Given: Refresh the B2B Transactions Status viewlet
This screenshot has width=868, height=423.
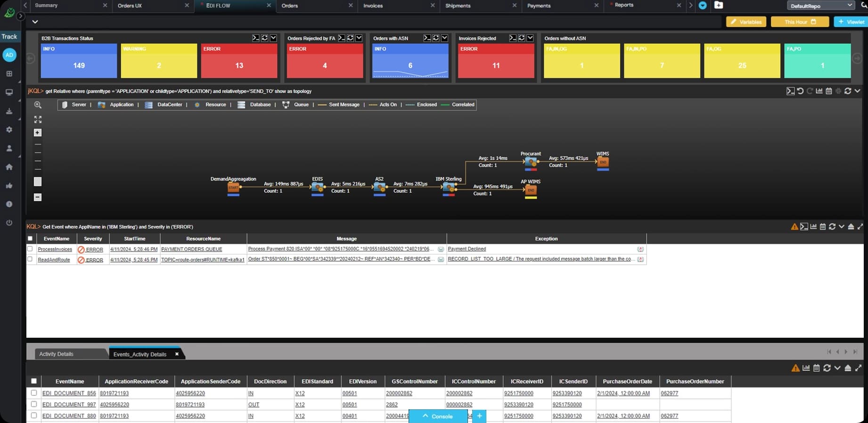Looking at the screenshot, I should (x=264, y=38).
